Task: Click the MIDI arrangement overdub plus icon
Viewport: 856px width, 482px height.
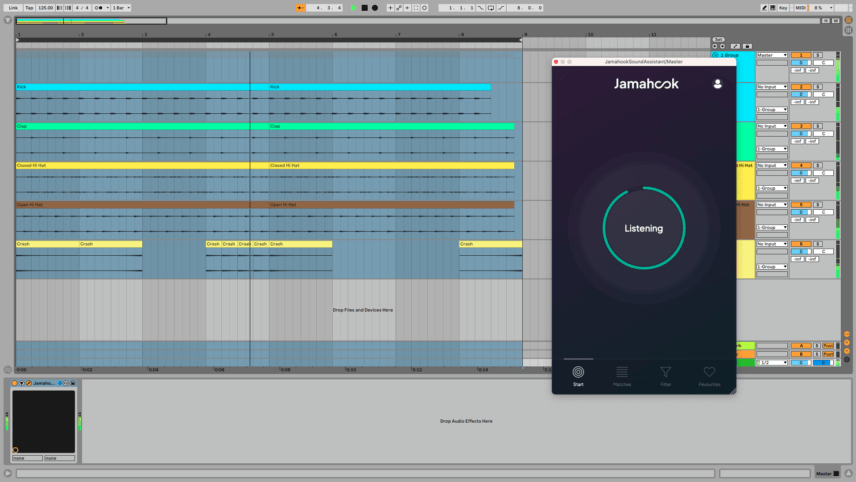Action: [x=390, y=8]
